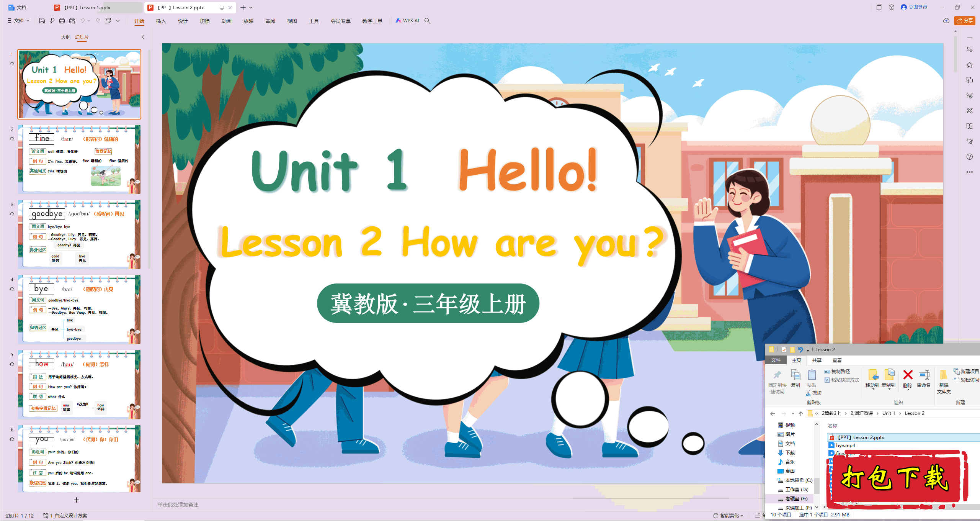Select the slide 4 'bye' thumbnail
The height and width of the screenshot is (521, 980).
tap(79, 309)
